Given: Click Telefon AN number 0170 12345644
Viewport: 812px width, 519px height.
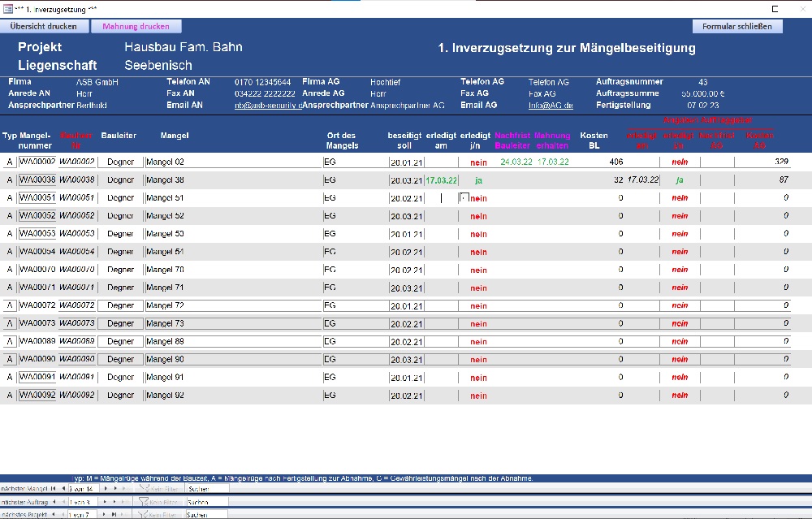Looking at the screenshot, I should [x=262, y=82].
